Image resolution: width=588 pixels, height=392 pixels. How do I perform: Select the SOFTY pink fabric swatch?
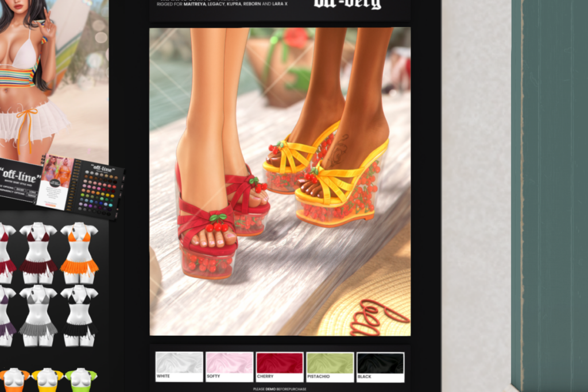point(229,364)
